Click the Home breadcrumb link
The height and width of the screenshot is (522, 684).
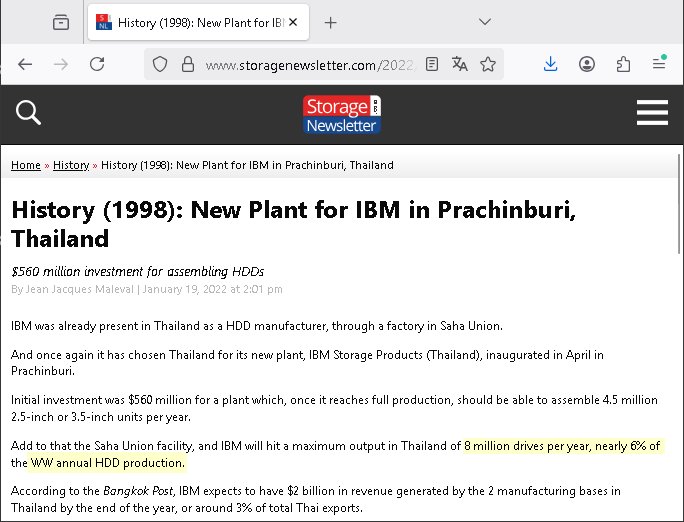[x=26, y=165]
